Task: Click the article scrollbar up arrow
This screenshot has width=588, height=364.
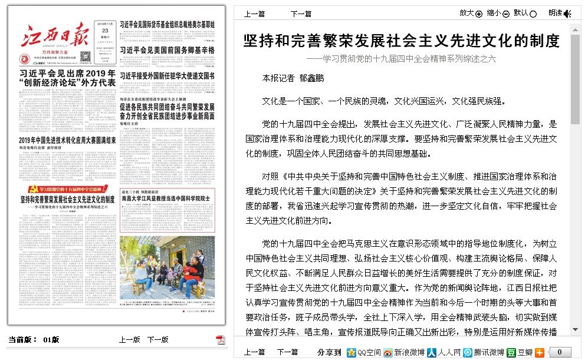Action: [575, 29]
